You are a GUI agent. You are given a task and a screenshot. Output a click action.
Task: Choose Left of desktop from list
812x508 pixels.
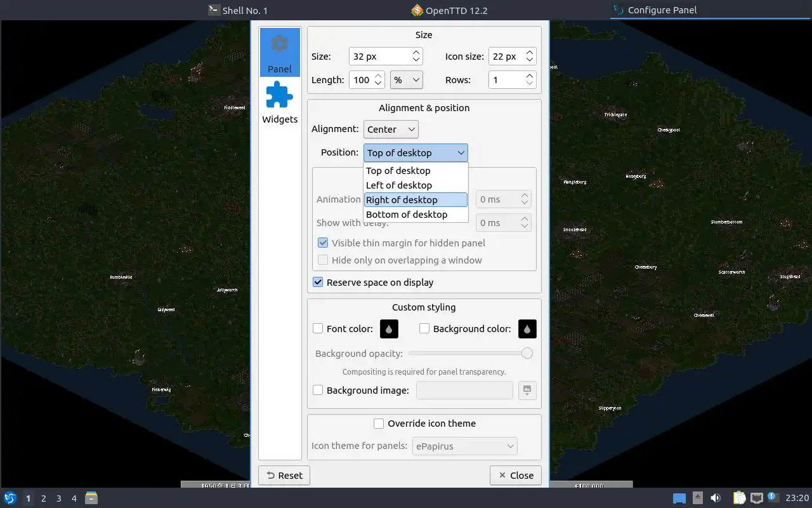coord(416,185)
